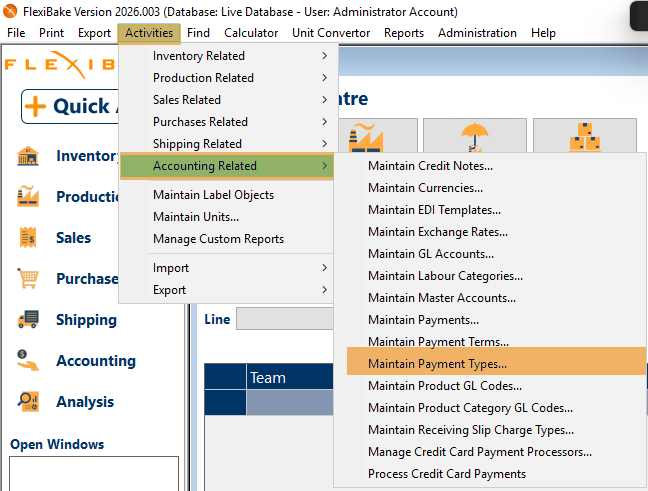Click the Accounting hand-coin icon in sidebar

point(28,360)
